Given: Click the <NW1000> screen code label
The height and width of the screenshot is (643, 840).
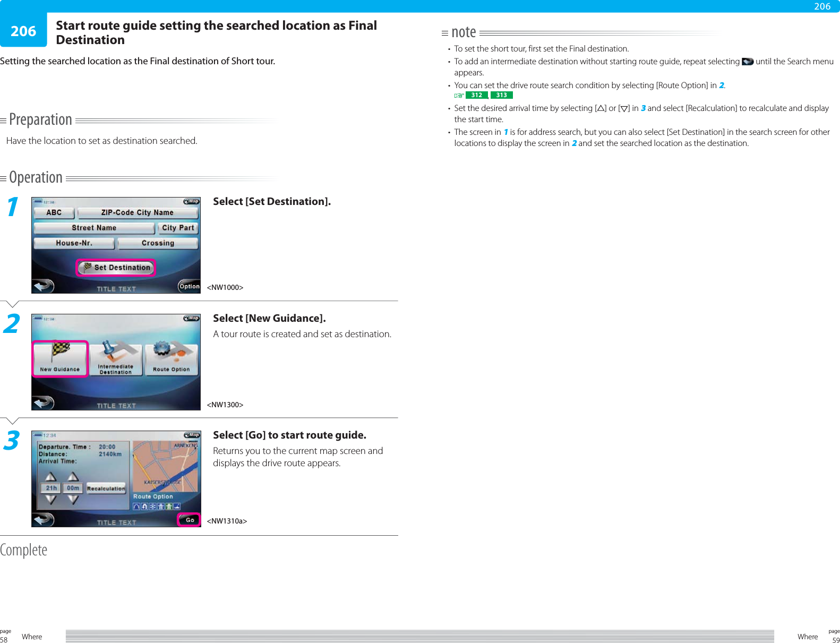Looking at the screenshot, I should (225, 288).
